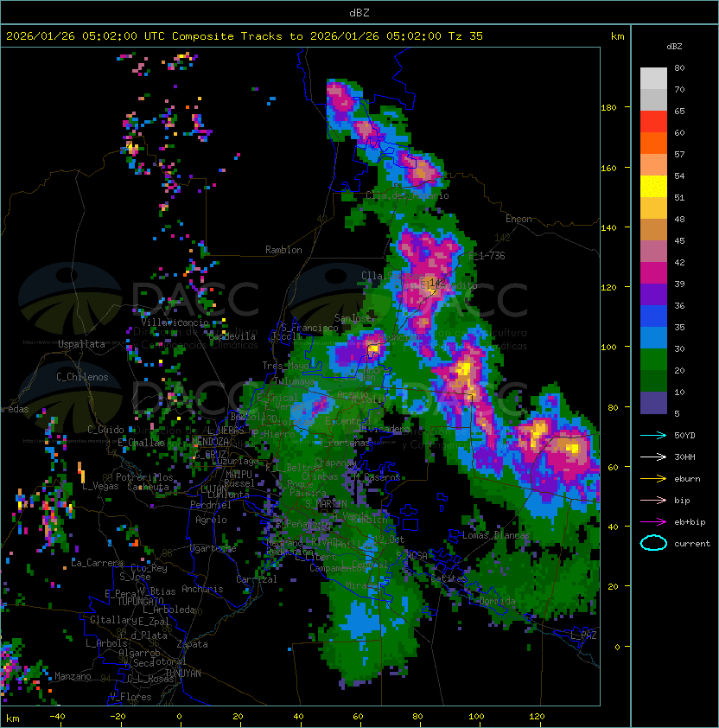The image size is (719, 728).
Task: Click the yellow eburn arrow in legend
Action: [653, 479]
